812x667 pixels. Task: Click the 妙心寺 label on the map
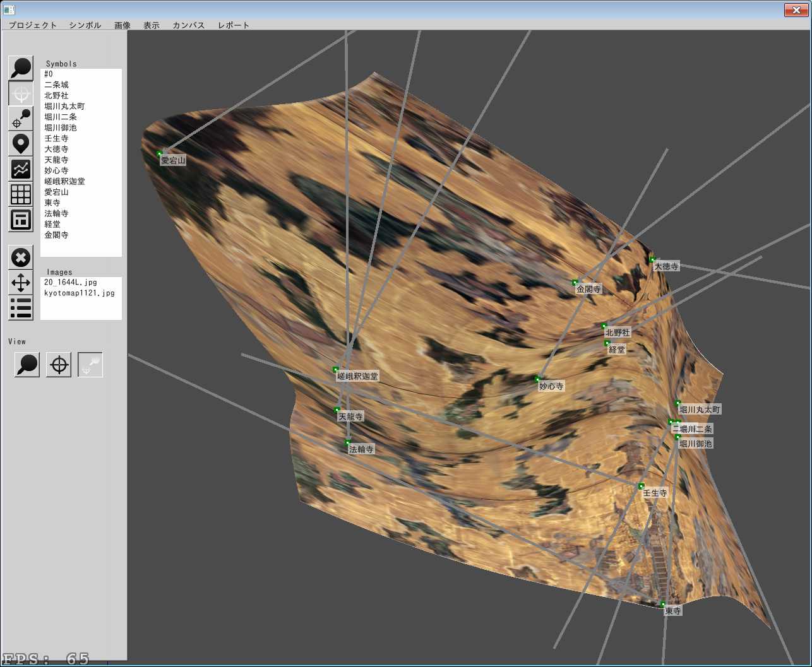click(x=551, y=386)
